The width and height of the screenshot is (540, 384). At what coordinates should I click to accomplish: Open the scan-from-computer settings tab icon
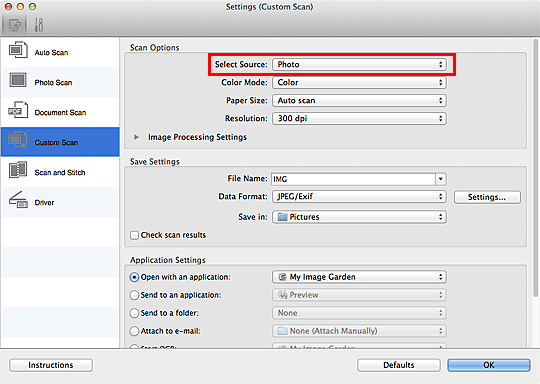(14, 25)
